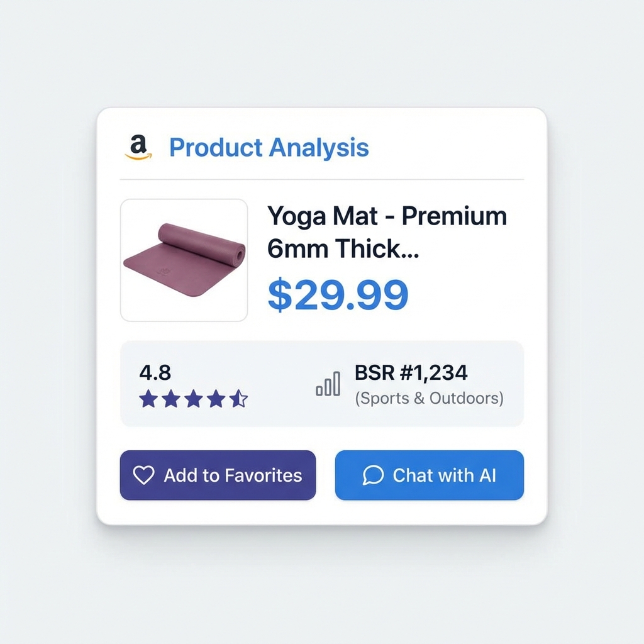The height and width of the screenshot is (644, 644).
Task: Click the chat bubble icon on Chat with AI
Action: pyautogui.click(x=373, y=475)
